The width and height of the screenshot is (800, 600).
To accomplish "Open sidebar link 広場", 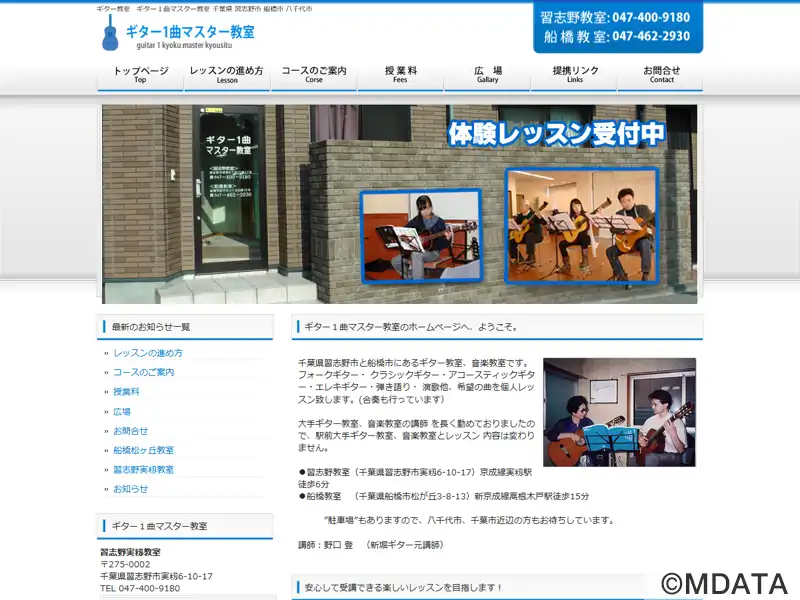I will (x=122, y=411).
